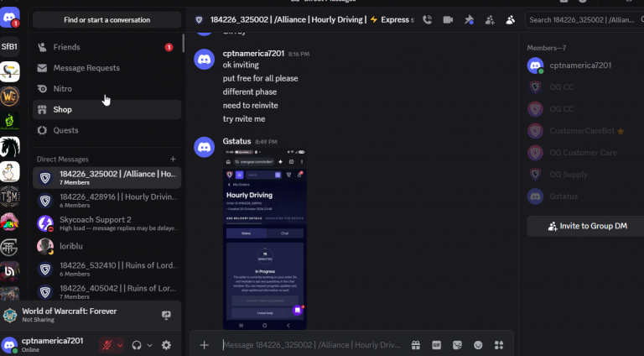The height and width of the screenshot is (356, 644).
Task: Open Gstatus's shared phone screenshot
Action: (264, 238)
